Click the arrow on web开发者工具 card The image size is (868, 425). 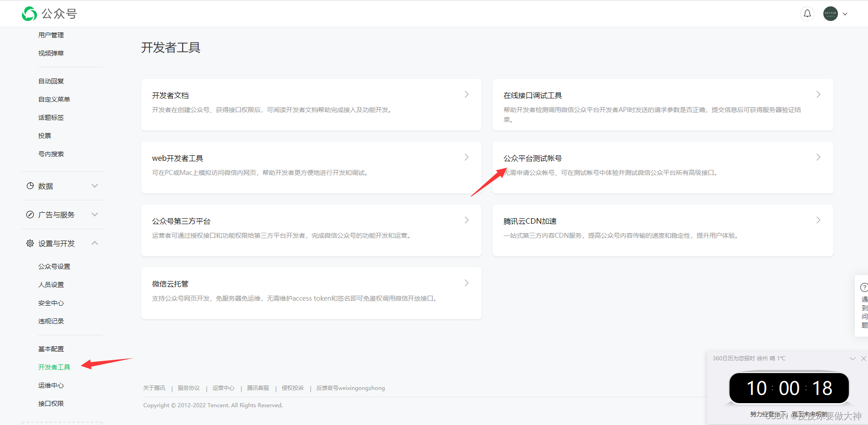467,157
